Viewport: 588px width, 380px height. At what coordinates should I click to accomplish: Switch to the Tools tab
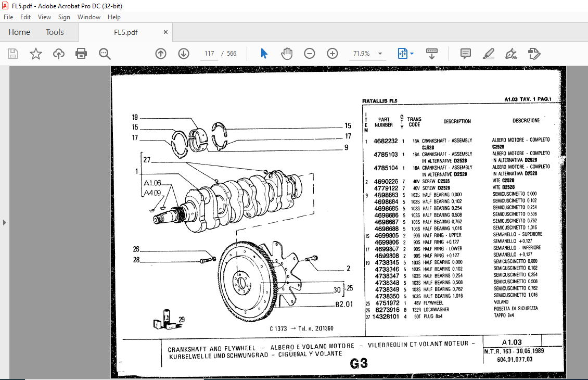[x=55, y=32]
